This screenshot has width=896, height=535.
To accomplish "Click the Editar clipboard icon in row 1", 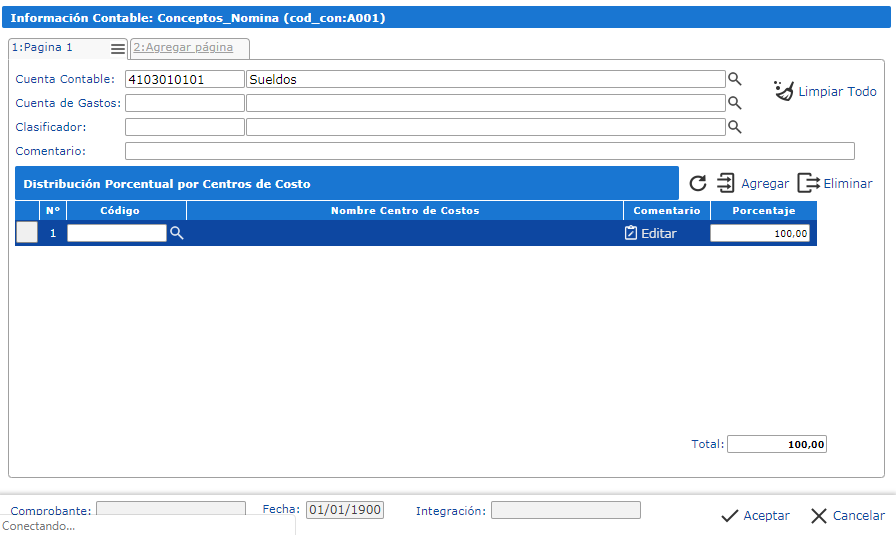I will [x=631, y=233].
